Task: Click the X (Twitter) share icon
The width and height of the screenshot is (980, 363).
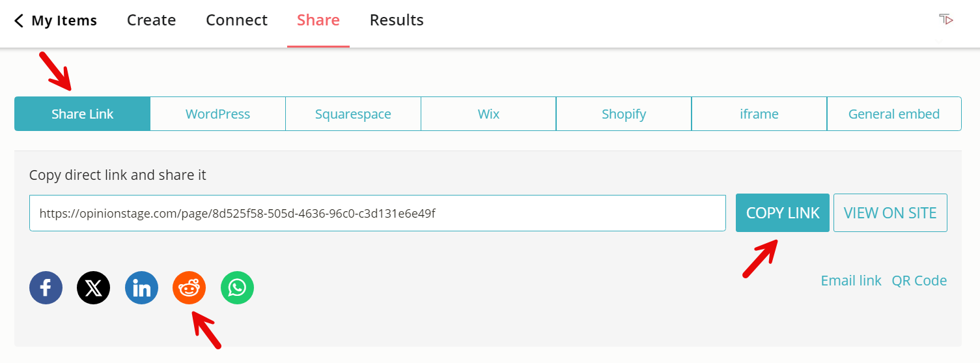Action: 93,288
